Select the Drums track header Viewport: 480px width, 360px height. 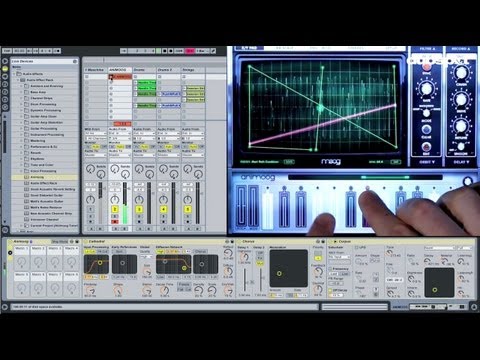point(144,70)
